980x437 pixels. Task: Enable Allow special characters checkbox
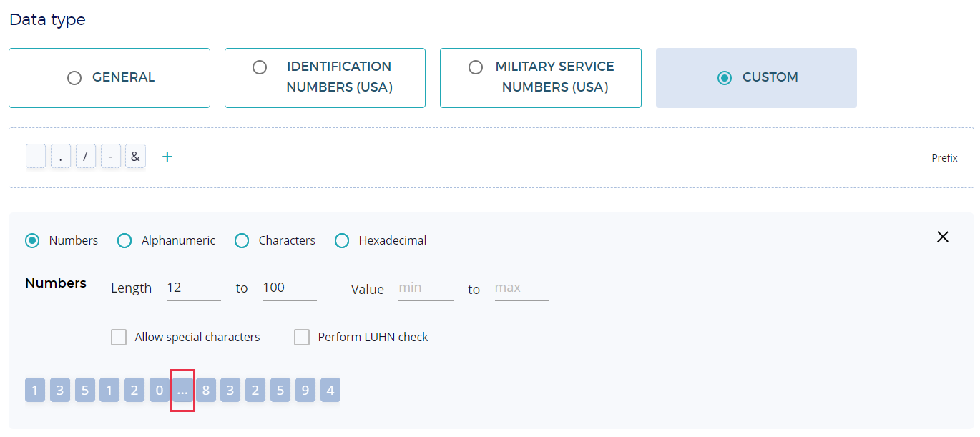119,337
